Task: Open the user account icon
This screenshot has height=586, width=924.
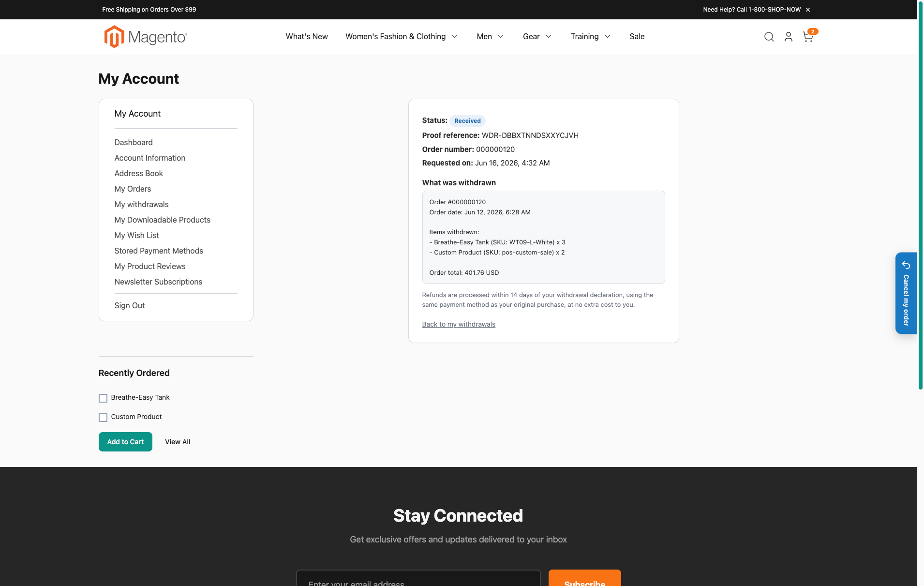Action: (x=788, y=37)
